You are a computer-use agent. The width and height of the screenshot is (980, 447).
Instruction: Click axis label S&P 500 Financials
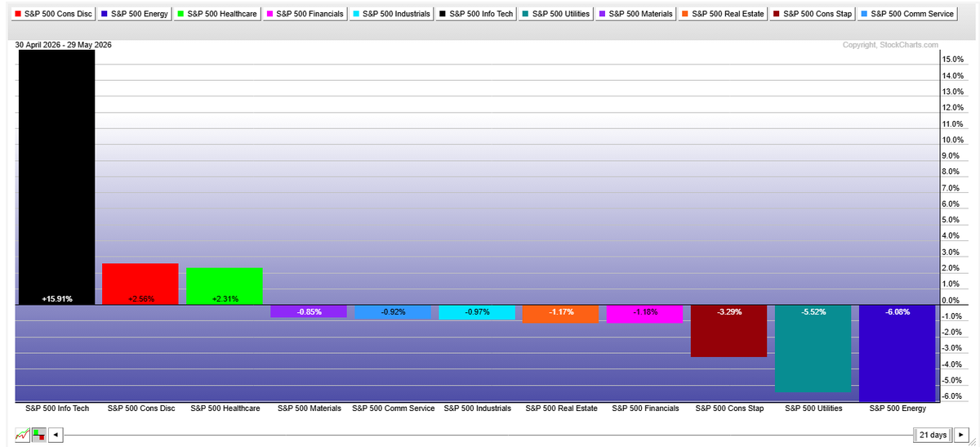(645, 408)
